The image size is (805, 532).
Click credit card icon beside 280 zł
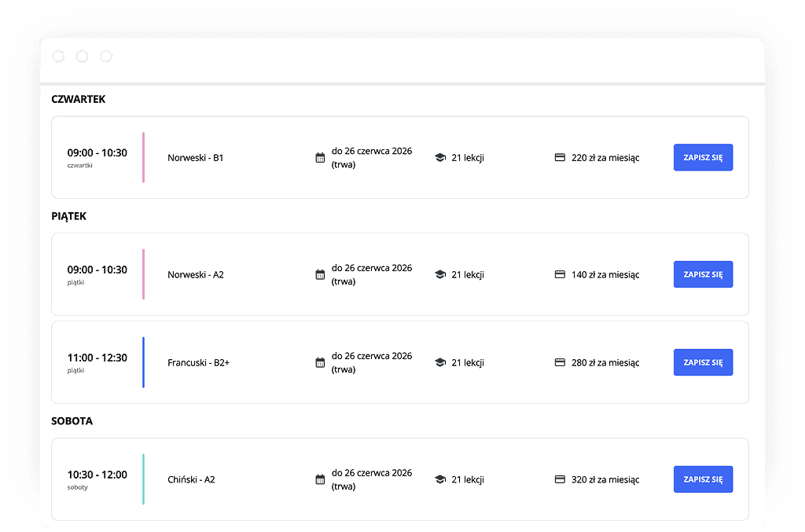[x=561, y=363]
